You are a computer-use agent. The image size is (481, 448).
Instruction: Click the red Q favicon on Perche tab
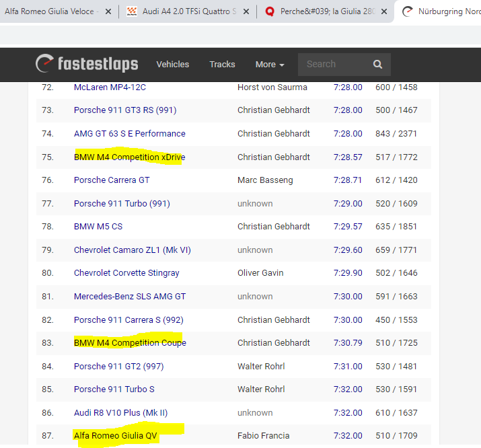(x=270, y=11)
